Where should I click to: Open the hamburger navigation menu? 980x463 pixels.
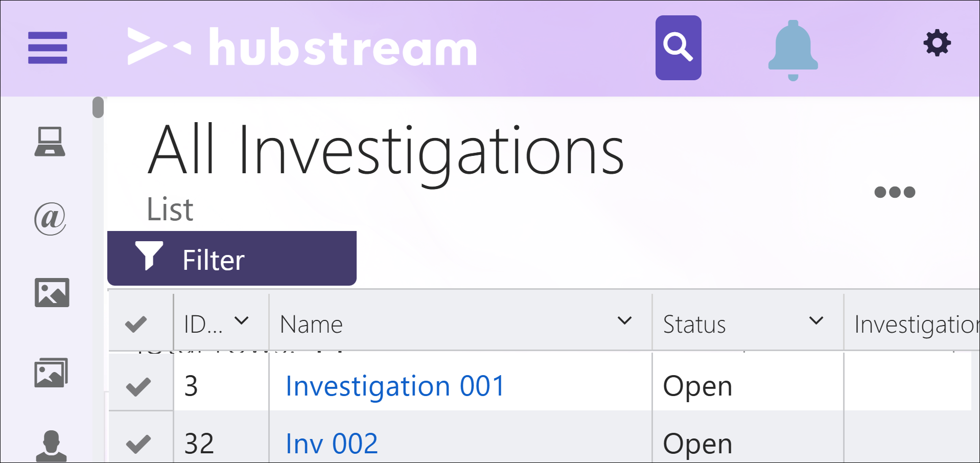(x=48, y=48)
